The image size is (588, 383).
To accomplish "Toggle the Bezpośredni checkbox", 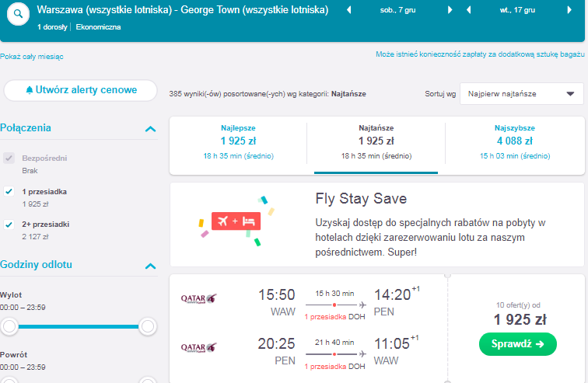I will [x=9, y=158].
